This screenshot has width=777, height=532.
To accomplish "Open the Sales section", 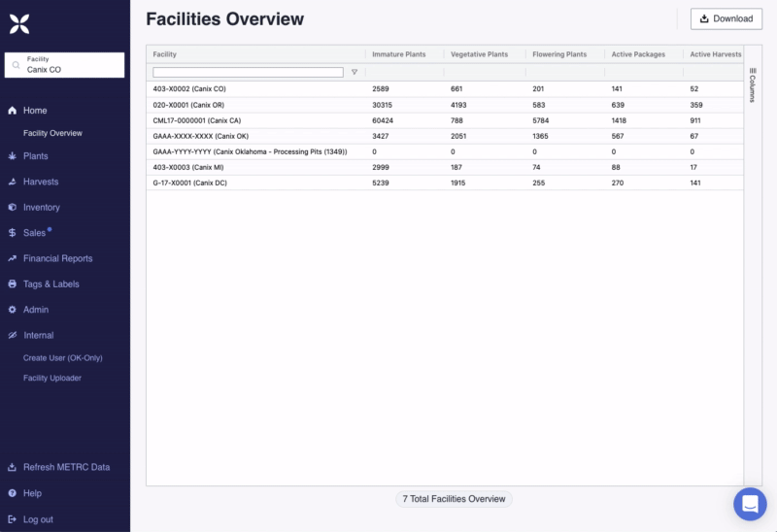I will pyautogui.click(x=34, y=233).
